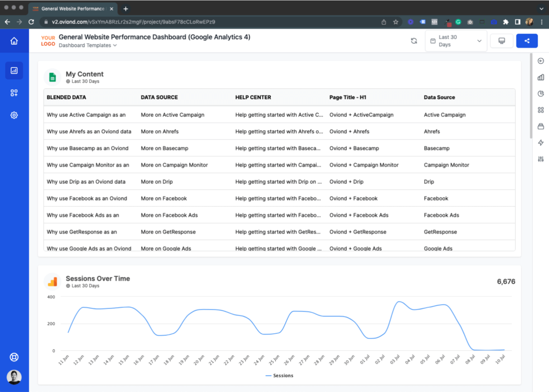Click the browser back arrow
The image size is (549, 392).
point(8,22)
